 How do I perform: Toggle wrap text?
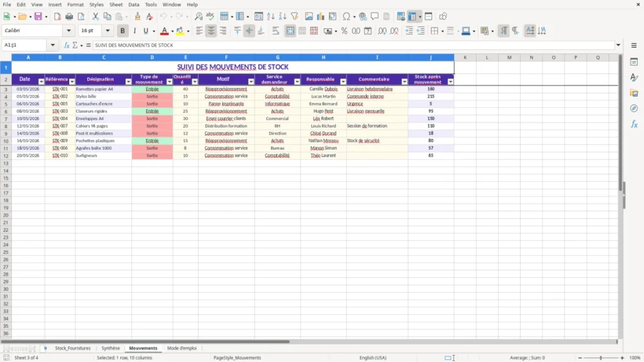275,31
